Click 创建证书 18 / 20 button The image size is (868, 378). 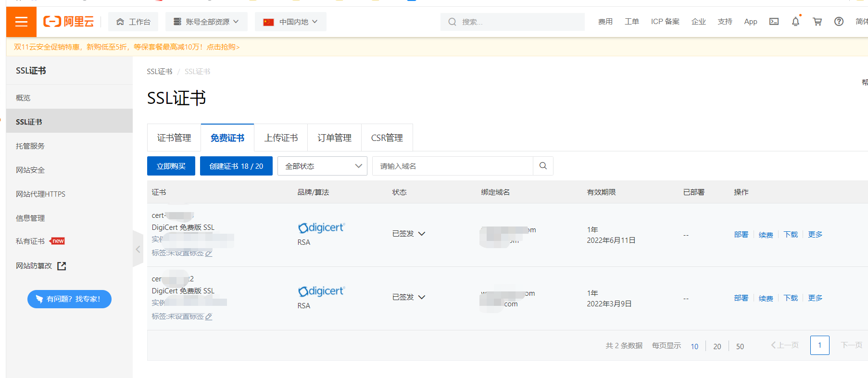point(236,166)
